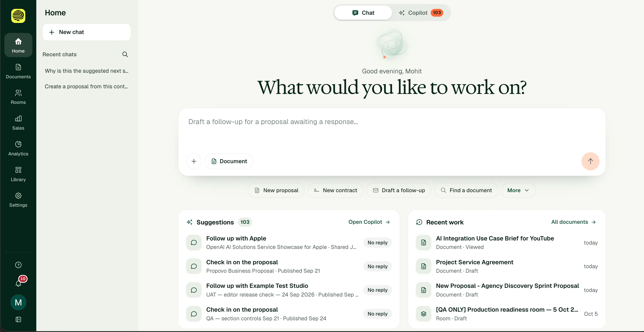Viewport: 644px width, 332px height.
Task: Click the help question mark icon
Action: coord(18,265)
